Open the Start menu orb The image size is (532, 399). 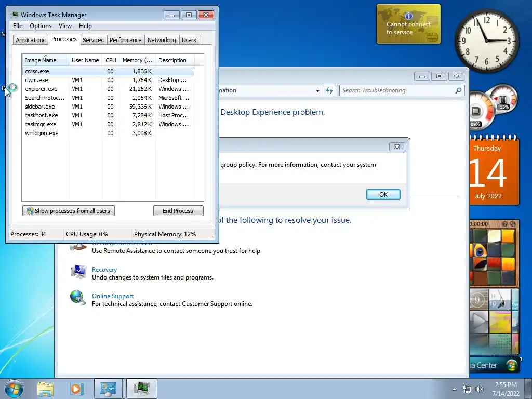click(x=14, y=389)
